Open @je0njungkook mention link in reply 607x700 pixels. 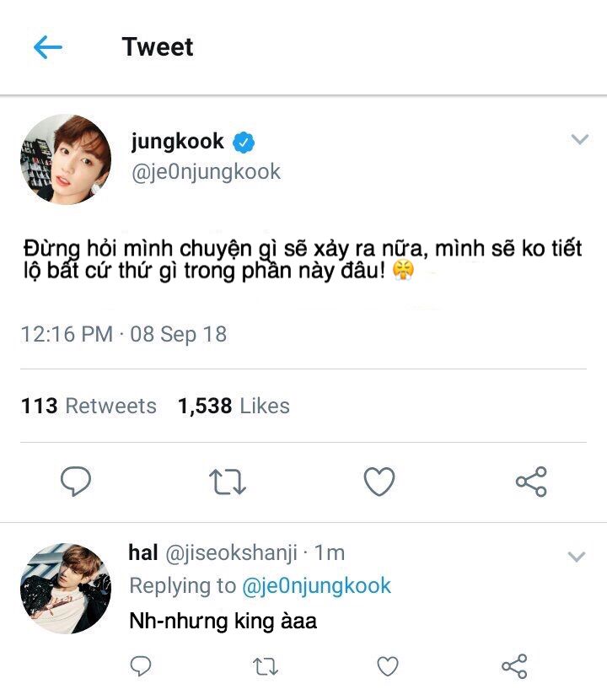tap(316, 585)
